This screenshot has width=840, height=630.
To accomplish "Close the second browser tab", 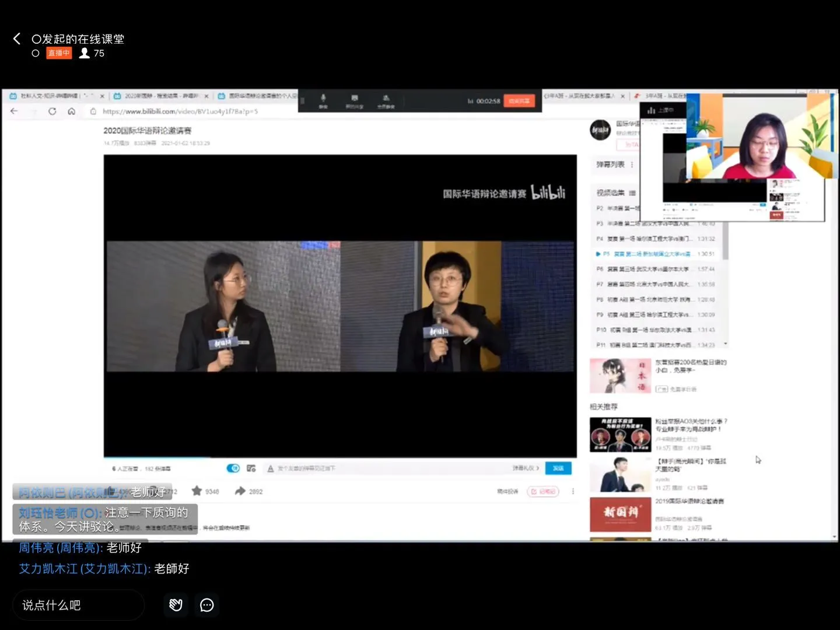I will [206, 96].
